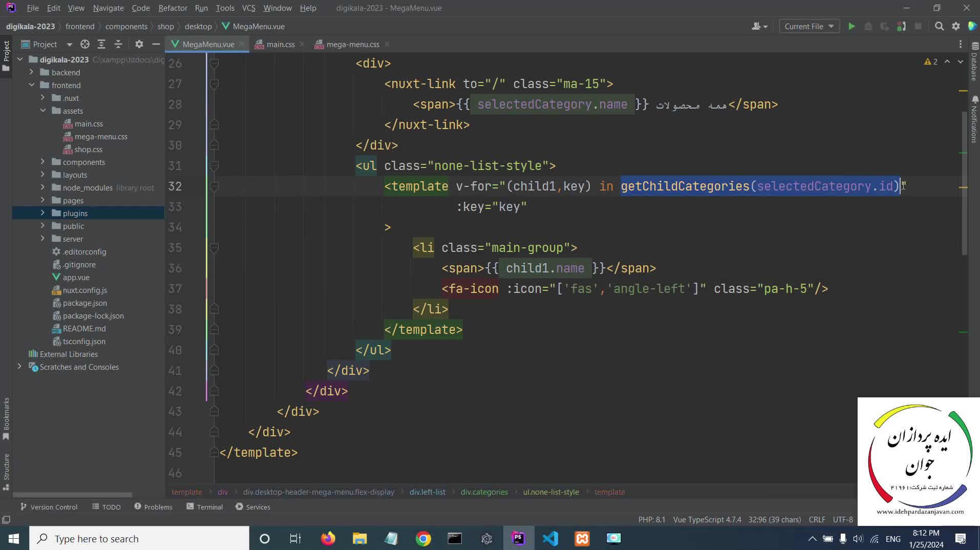
Task: Click Collapse All icon in Project panel
Action: 118,44
